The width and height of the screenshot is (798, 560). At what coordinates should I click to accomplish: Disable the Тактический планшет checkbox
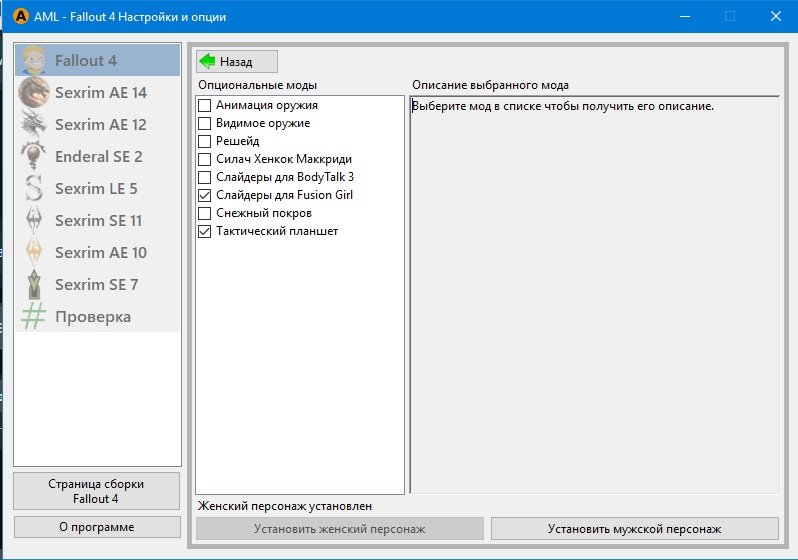coord(205,231)
